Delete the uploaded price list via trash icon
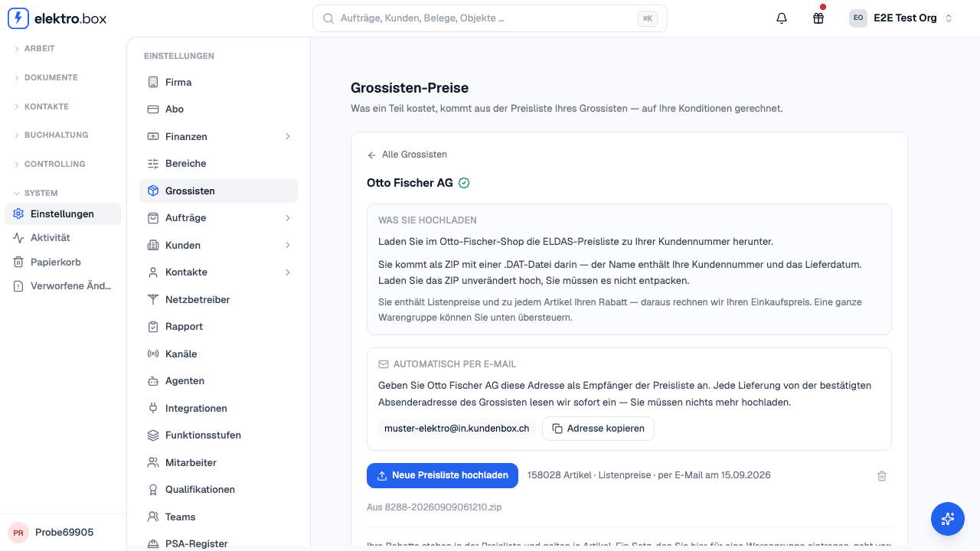The width and height of the screenshot is (980, 551). point(882,476)
